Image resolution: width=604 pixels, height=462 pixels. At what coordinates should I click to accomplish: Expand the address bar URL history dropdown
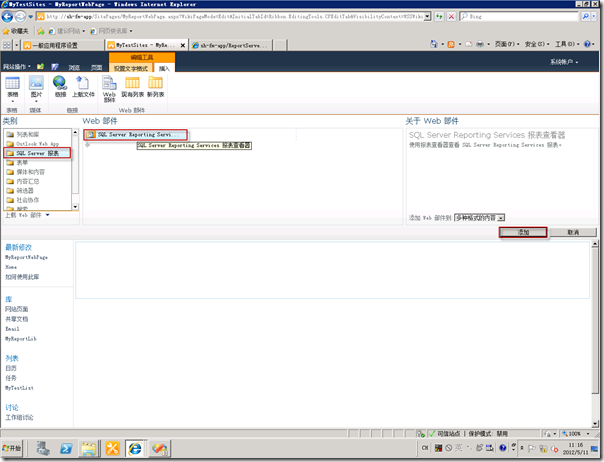[x=427, y=17]
